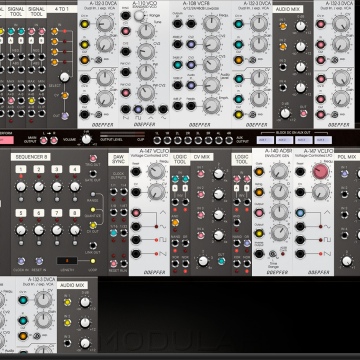Click the A-110 VCO sine wave output jack

click(x=163, y=109)
